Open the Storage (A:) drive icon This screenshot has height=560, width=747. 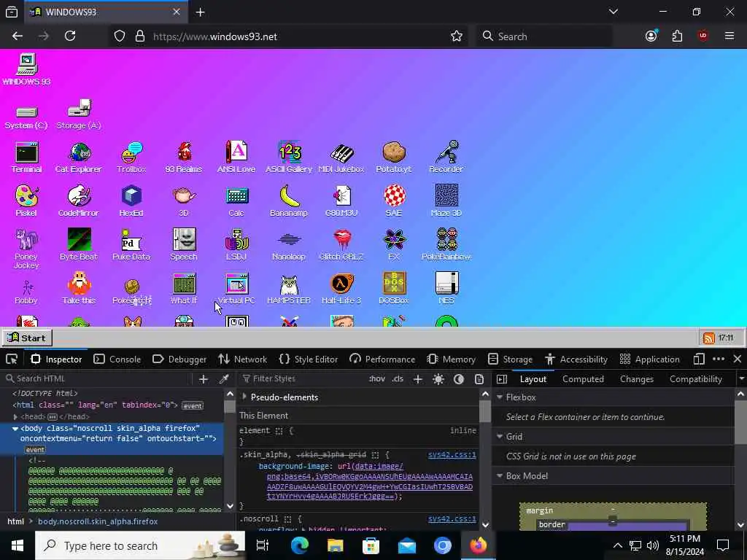pyautogui.click(x=79, y=114)
